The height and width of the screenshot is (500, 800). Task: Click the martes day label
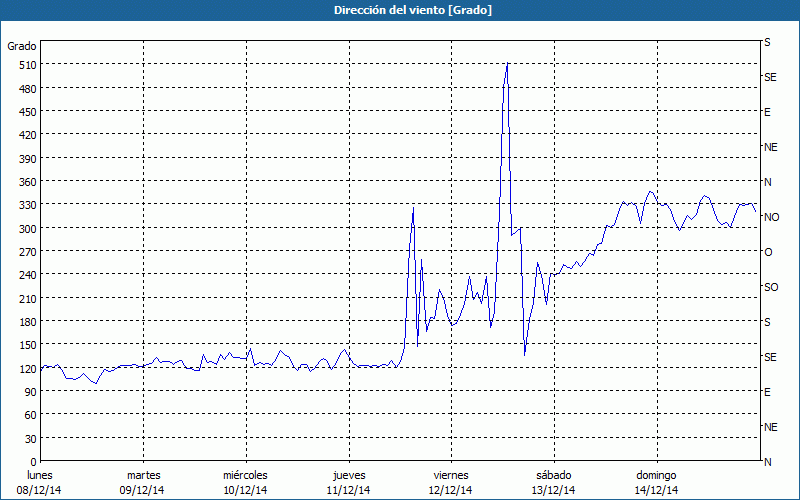pyautogui.click(x=143, y=475)
